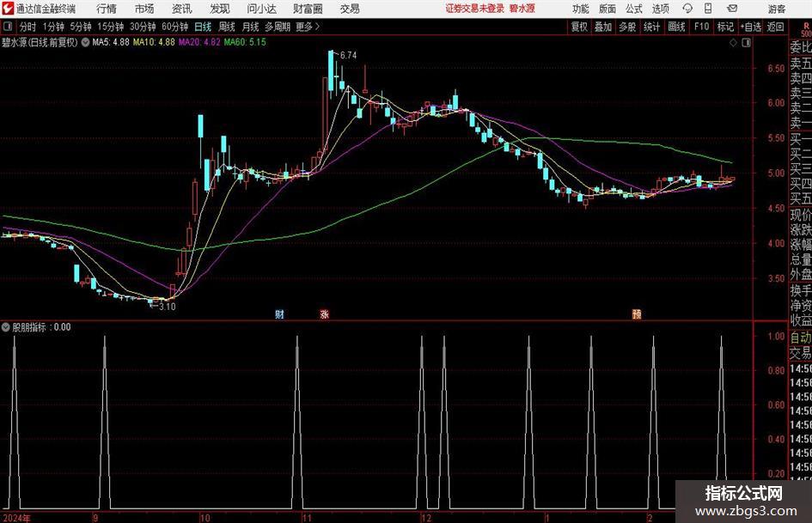
Task: Open the 发现 menu
Action: pyautogui.click(x=220, y=9)
